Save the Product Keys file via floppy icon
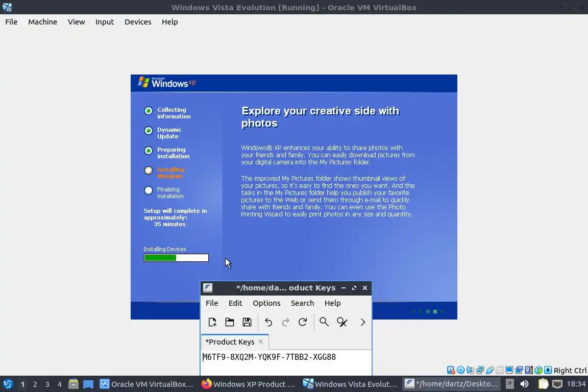Screen dimensions: 588x392 [247, 322]
